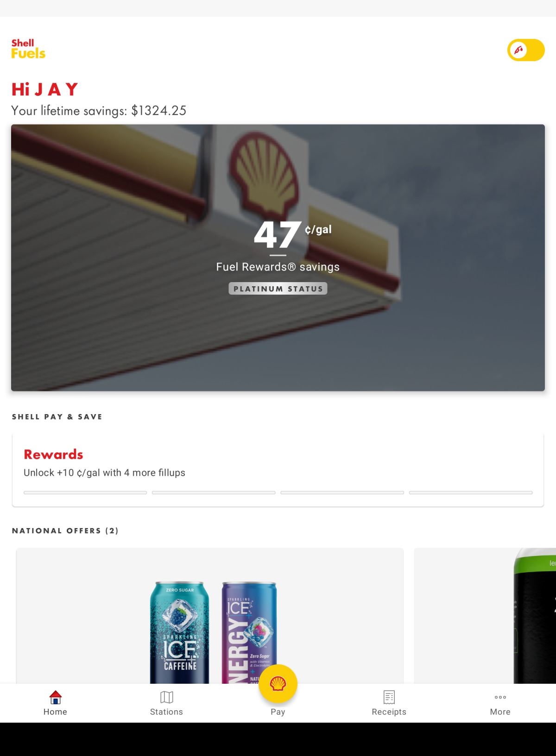Open Stations map icon
Image resolution: width=556 pixels, height=756 pixels.
coord(167,697)
